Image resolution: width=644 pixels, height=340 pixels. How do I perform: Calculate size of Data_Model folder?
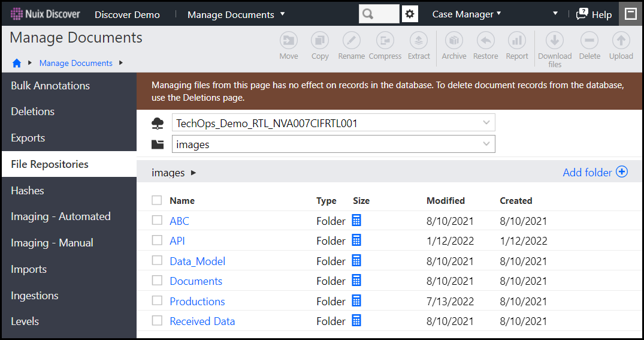356,260
